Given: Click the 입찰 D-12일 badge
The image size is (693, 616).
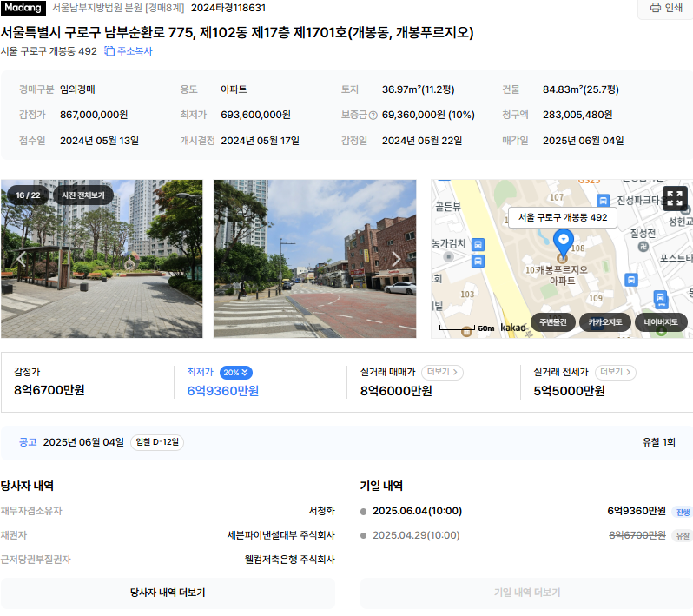Looking at the screenshot, I should 157,442.
